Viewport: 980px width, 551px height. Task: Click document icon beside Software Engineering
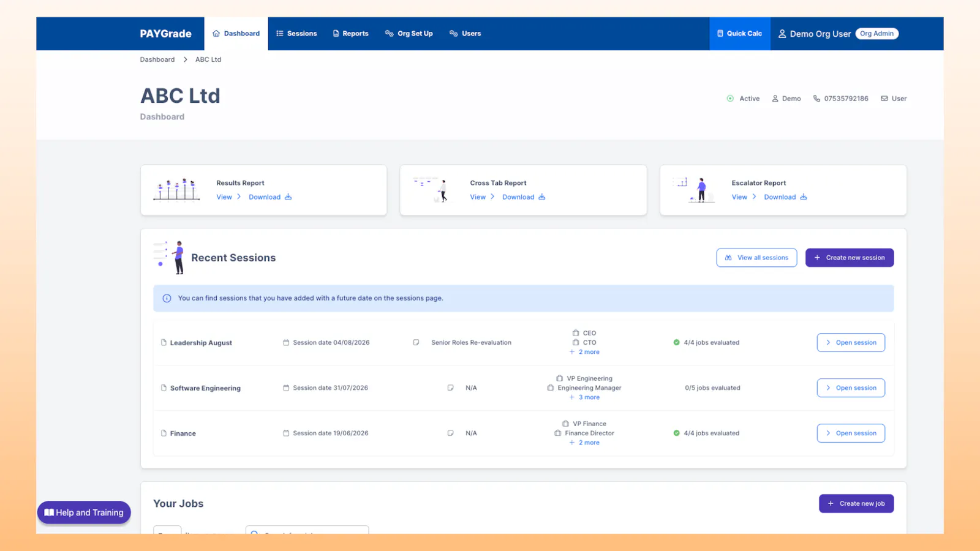pos(164,388)
